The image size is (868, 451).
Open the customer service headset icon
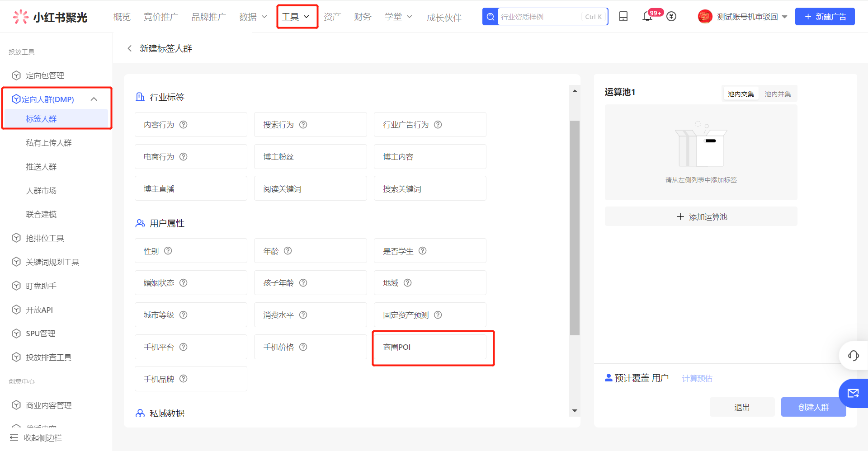click(x=854, y=356)
